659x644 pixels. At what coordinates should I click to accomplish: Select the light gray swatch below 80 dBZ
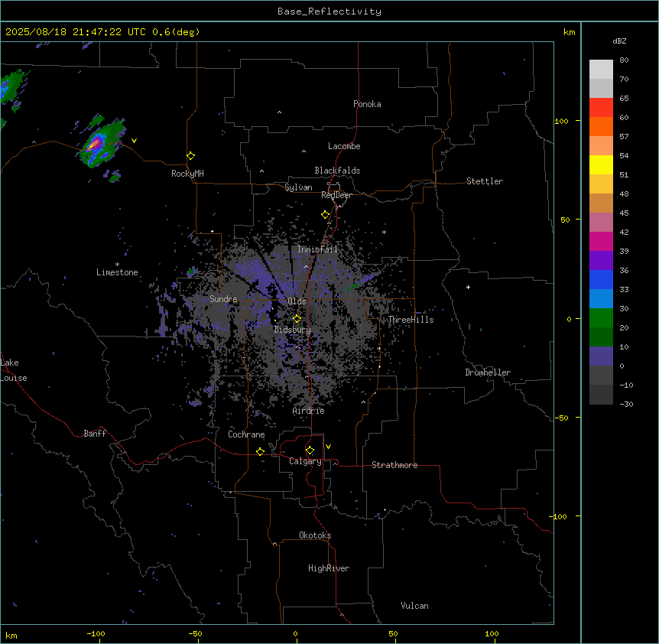(601, 69)
